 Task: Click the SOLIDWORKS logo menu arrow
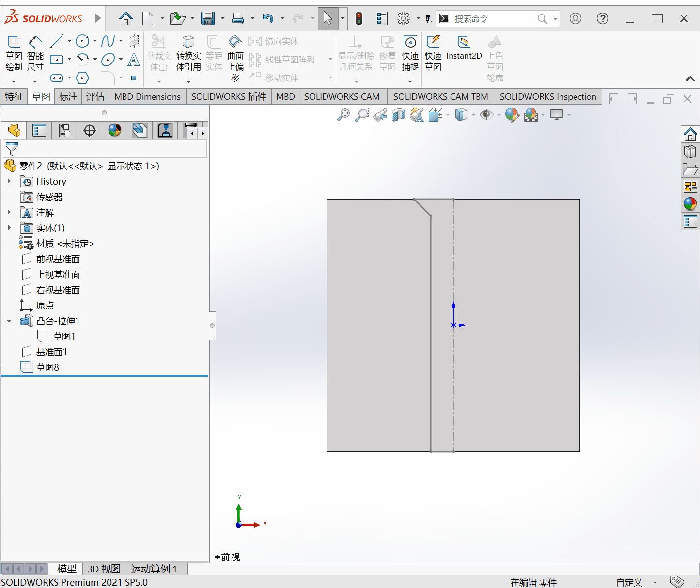point(98,18)
